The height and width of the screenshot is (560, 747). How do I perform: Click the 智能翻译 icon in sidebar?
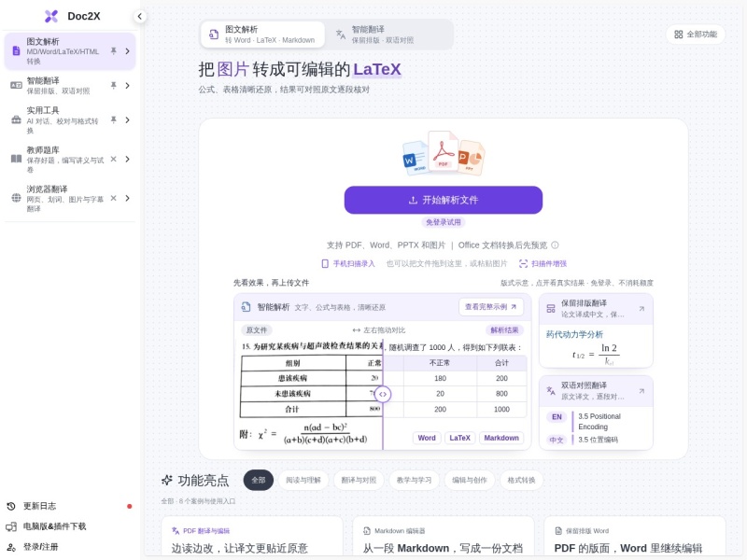(16, 85)
